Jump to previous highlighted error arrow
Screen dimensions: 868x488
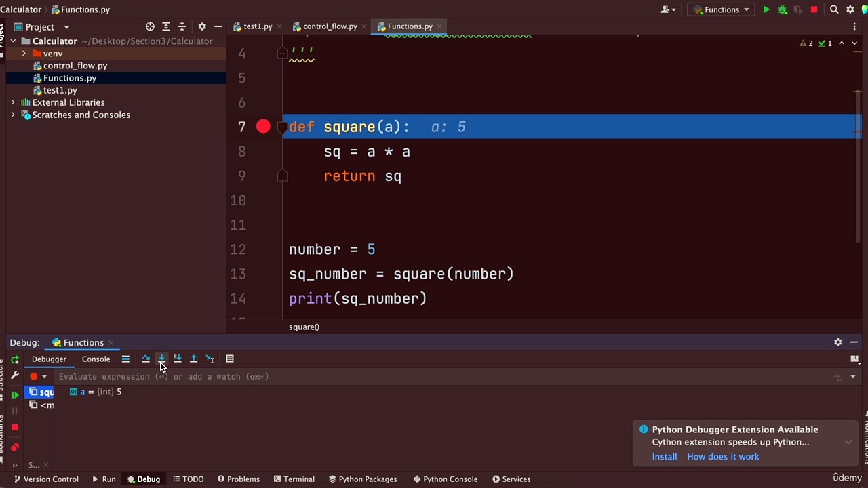pos(842,43)
